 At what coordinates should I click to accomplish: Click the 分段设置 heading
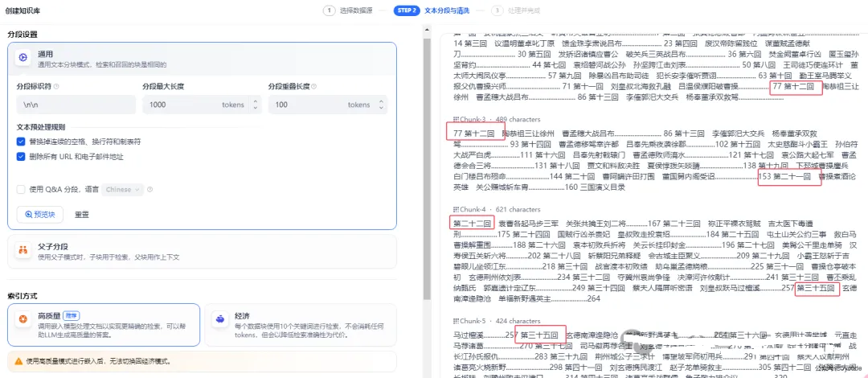[x=23, y=35]
